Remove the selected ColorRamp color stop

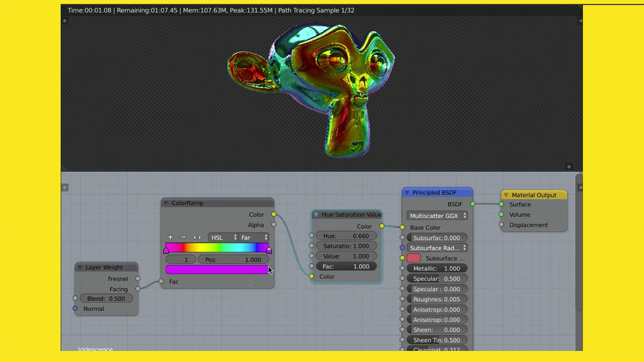pos(183,237)
